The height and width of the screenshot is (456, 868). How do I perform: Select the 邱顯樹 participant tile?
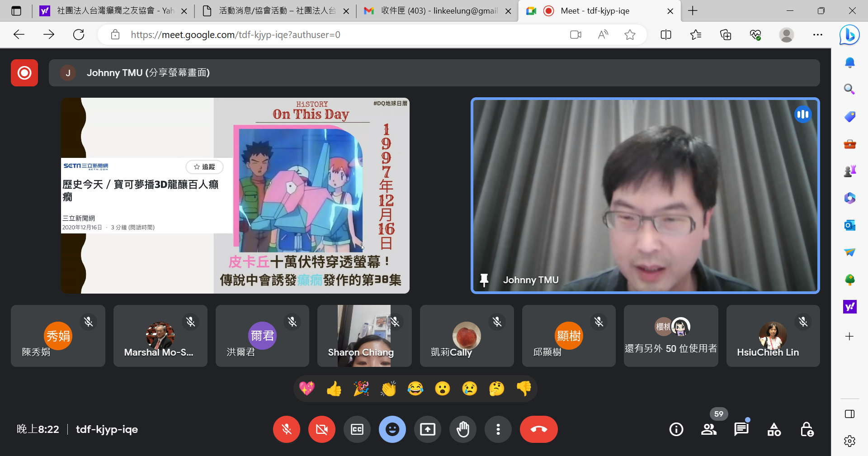click(569, 336)
